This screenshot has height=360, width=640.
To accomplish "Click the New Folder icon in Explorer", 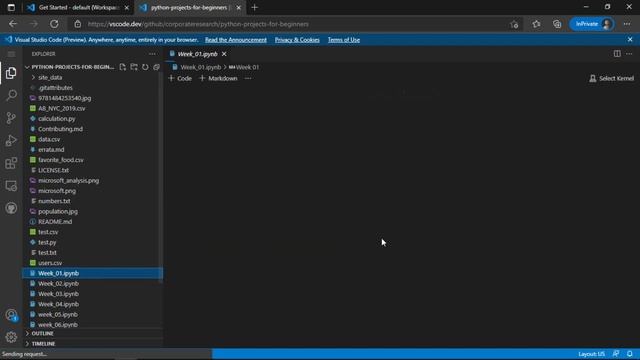I will click(134, 67).
